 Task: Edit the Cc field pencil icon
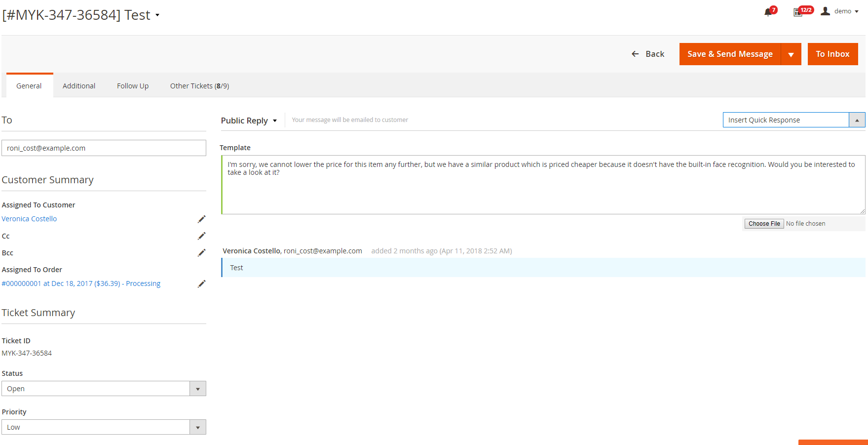pos(201,236)
